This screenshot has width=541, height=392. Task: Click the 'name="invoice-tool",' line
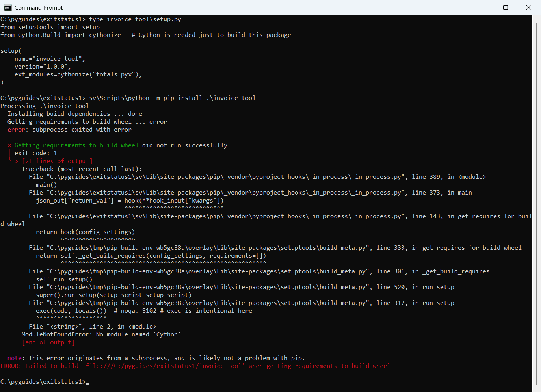50,59
